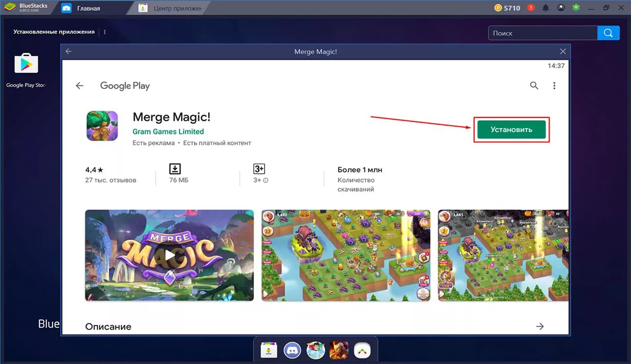
Task: Click the age rating info icon
Action: coord(266,181)
